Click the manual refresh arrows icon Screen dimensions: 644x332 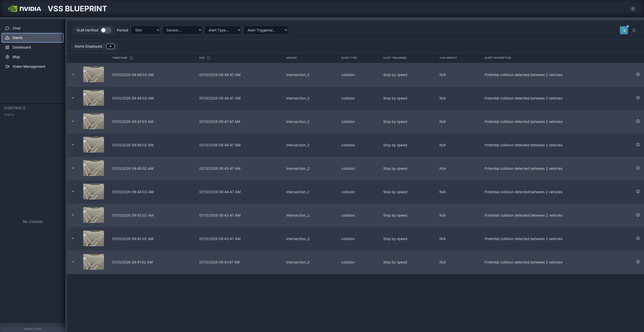(634, 30)
